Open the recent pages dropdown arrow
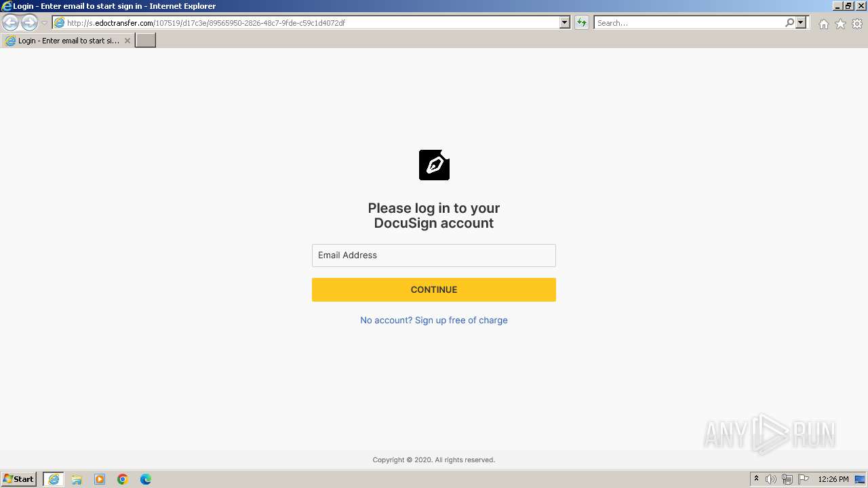 click(x=44, y=23)
